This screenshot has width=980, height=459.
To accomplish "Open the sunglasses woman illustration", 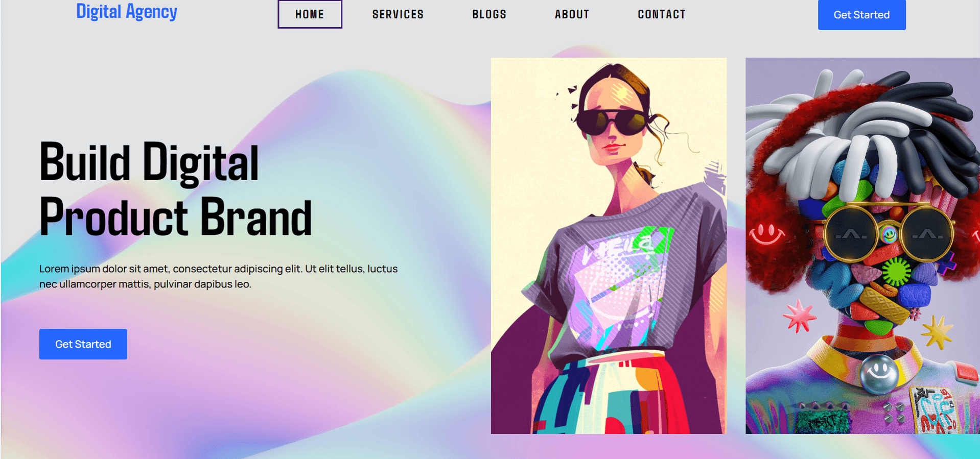I will [609, 246].
